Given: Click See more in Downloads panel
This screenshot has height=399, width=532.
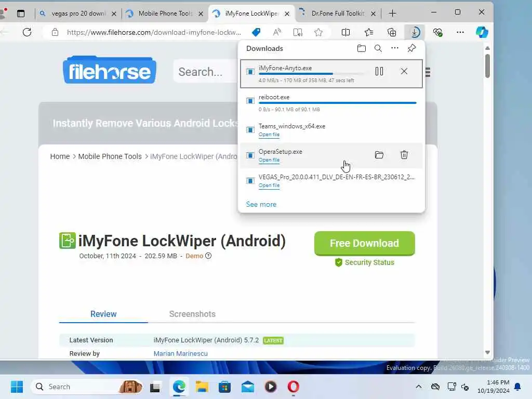Looking at the screenshot, I should tap(261, 204).
